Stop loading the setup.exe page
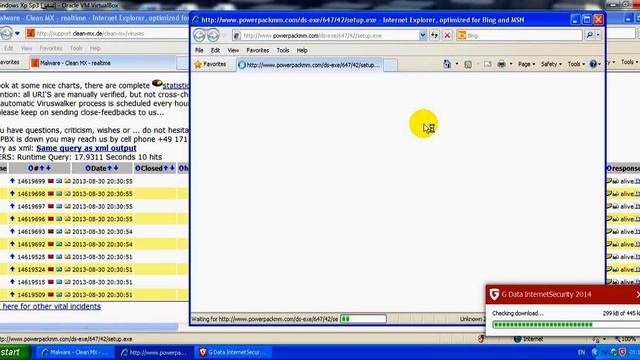The height and width of the screenshot is (360, 640). 447,36
